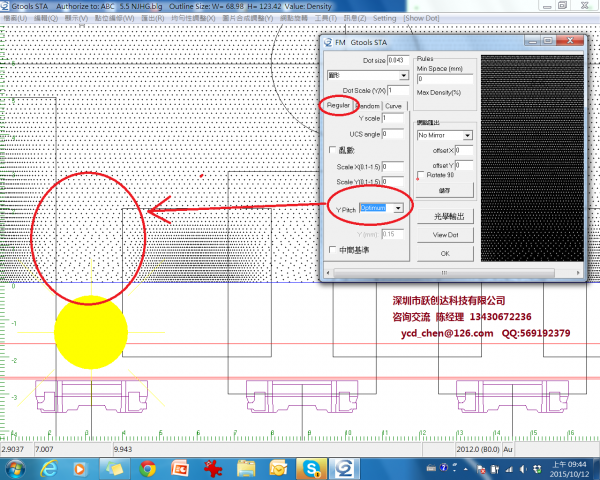Viewport: 600px width, 480px height.
Task: Check the 中間基準 checkbox
Action: tap(333, 250)
